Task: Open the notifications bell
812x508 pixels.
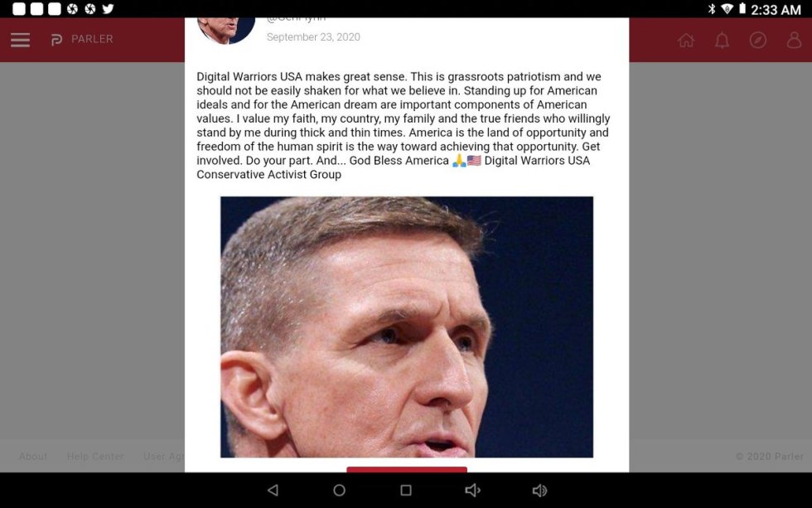Action: click(x=722, y=40)
